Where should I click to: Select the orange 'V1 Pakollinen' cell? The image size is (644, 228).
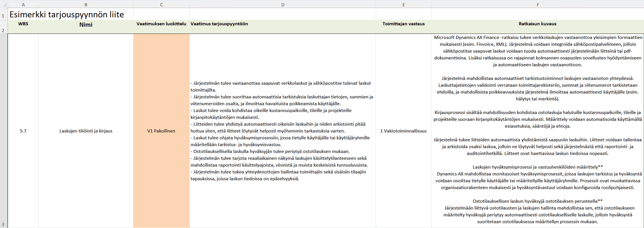pos(161,131)
